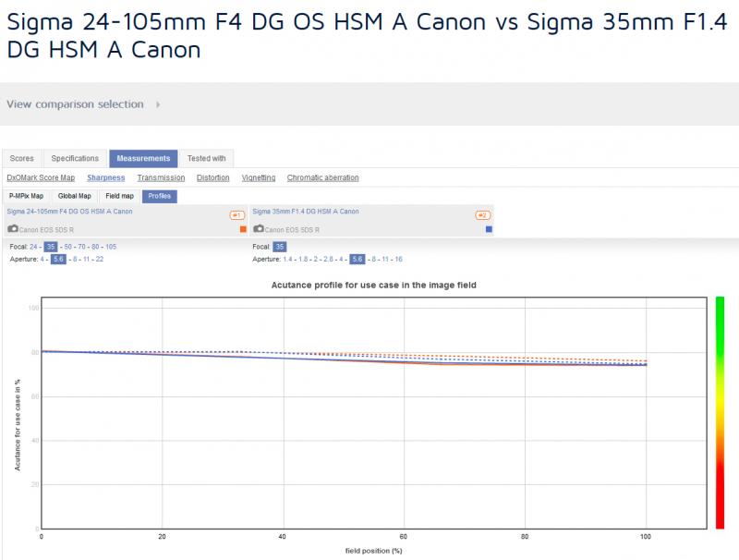
Task: Expand the View comparison selection arrow
Action: 158,104
